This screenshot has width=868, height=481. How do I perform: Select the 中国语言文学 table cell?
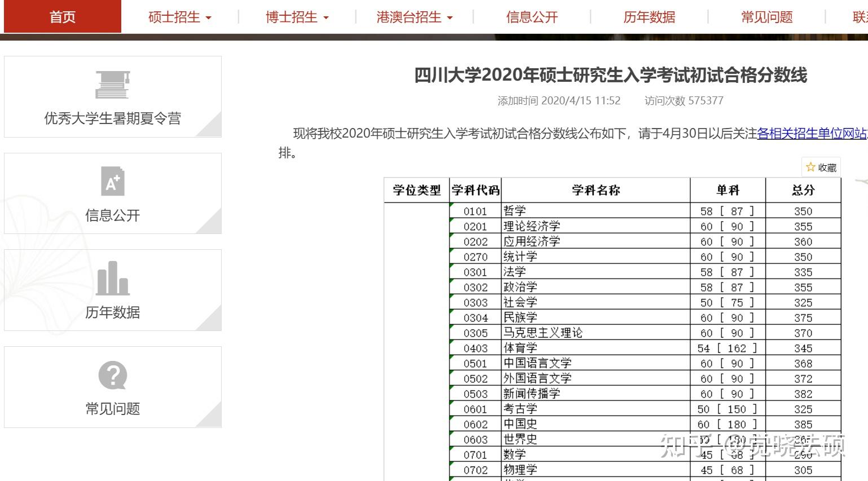click(x=596, y=363)
